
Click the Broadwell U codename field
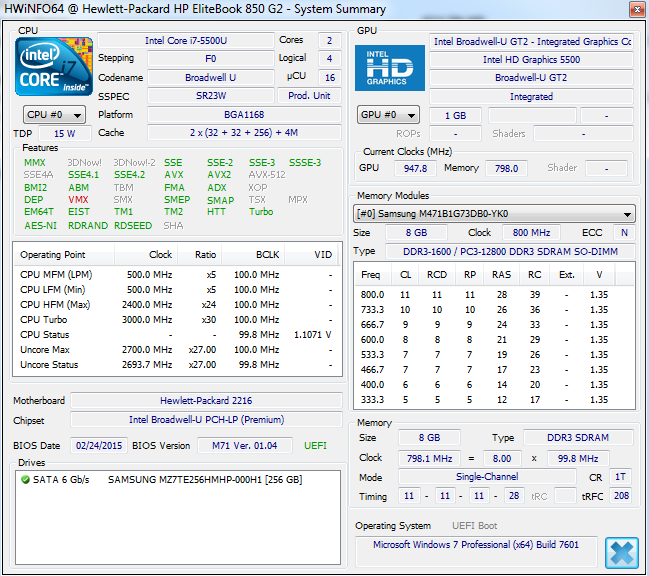pos(211,77)
